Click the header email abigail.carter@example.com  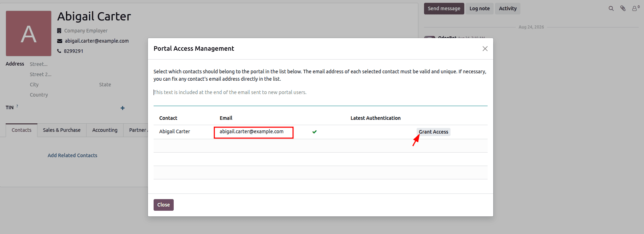(97, 41)
